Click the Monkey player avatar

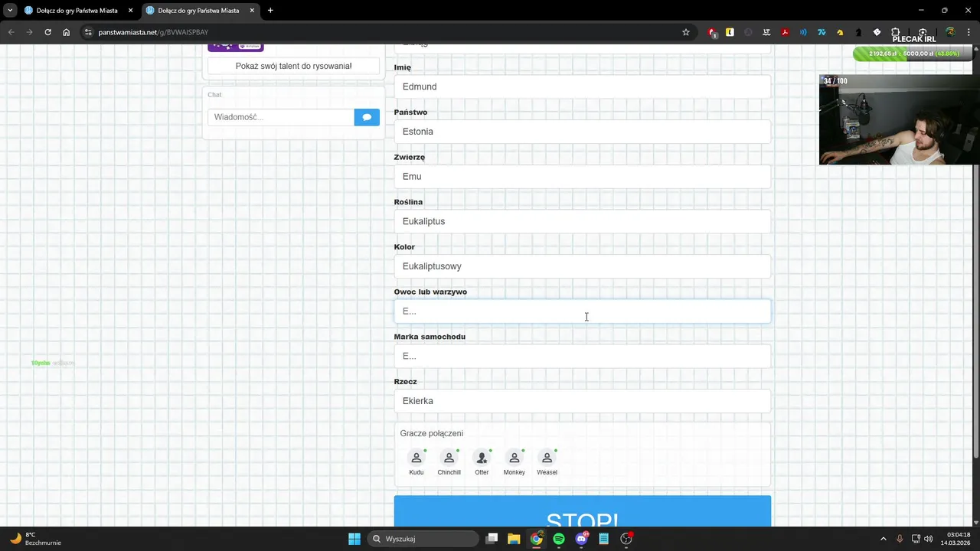(x=514, y=458)
